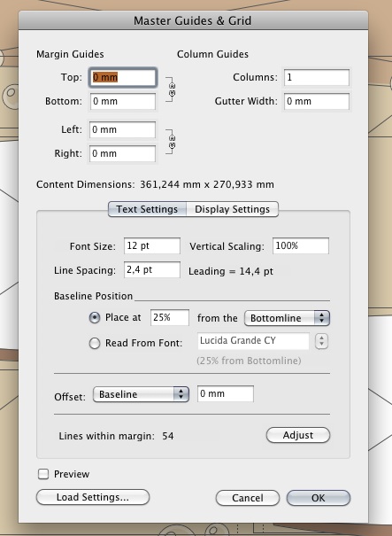Click the OK button
The width and height of the screenshot is (392, 536).
click(x=319, y=498)
